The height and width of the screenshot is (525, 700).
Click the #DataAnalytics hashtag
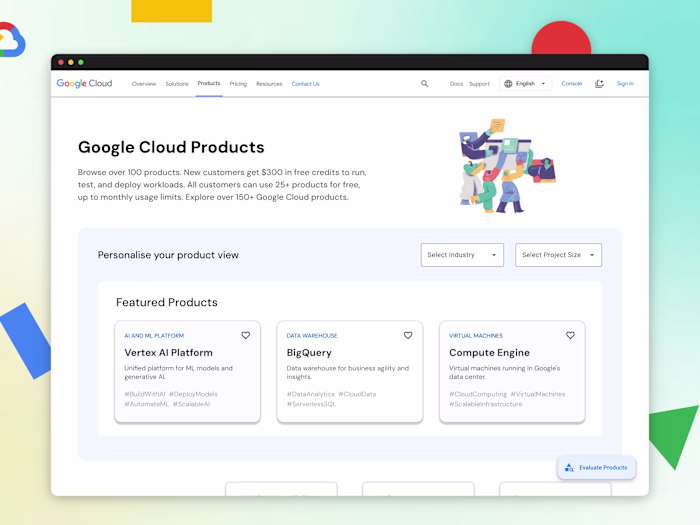click(311, 394)
